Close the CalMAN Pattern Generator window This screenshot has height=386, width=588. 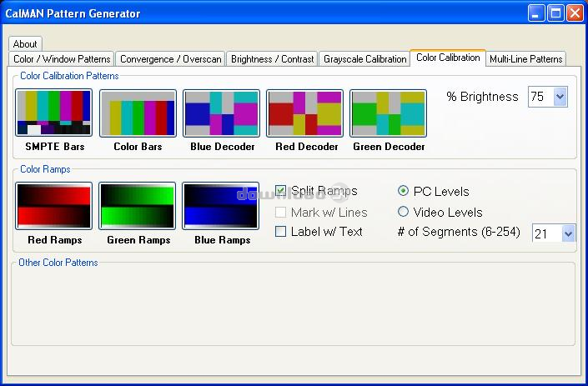click(575, 13)
